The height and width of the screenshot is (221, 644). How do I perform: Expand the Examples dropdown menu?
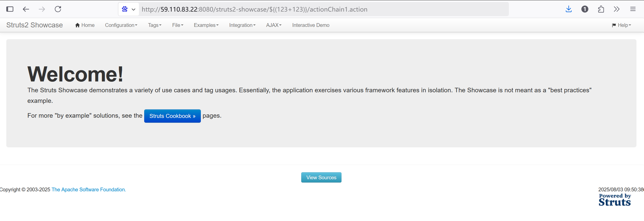click(x=206, y=25)
